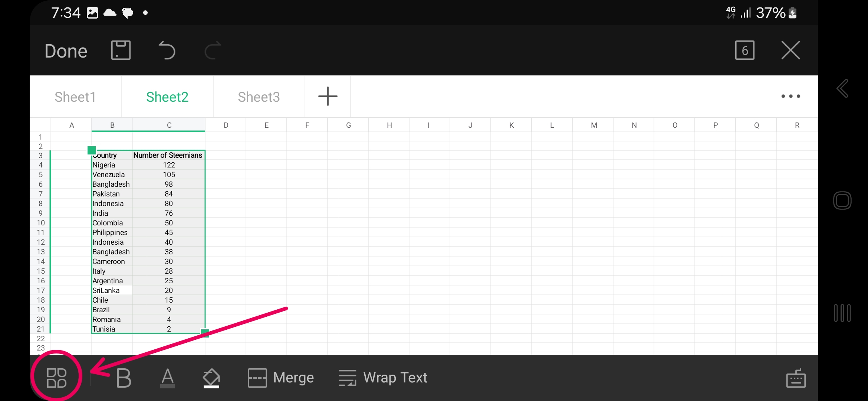Select the Nigeria cell
Viewport: 868px width, 401px height.
point(112,165)
